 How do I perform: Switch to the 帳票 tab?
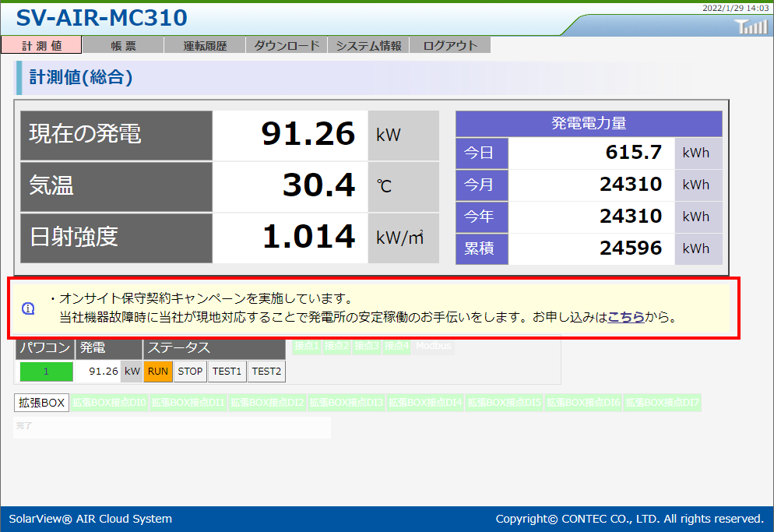pyautogui.click(x=123, y=46)
